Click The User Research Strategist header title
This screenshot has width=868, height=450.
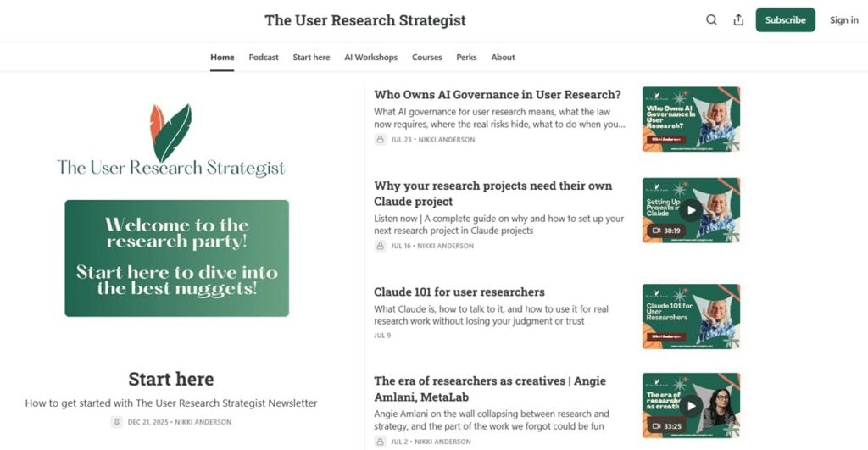pos(365,20)
